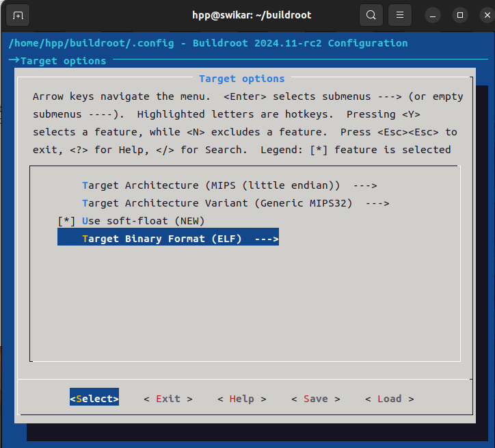Click the Use soft-float (NEW) label

click(143, 221)
